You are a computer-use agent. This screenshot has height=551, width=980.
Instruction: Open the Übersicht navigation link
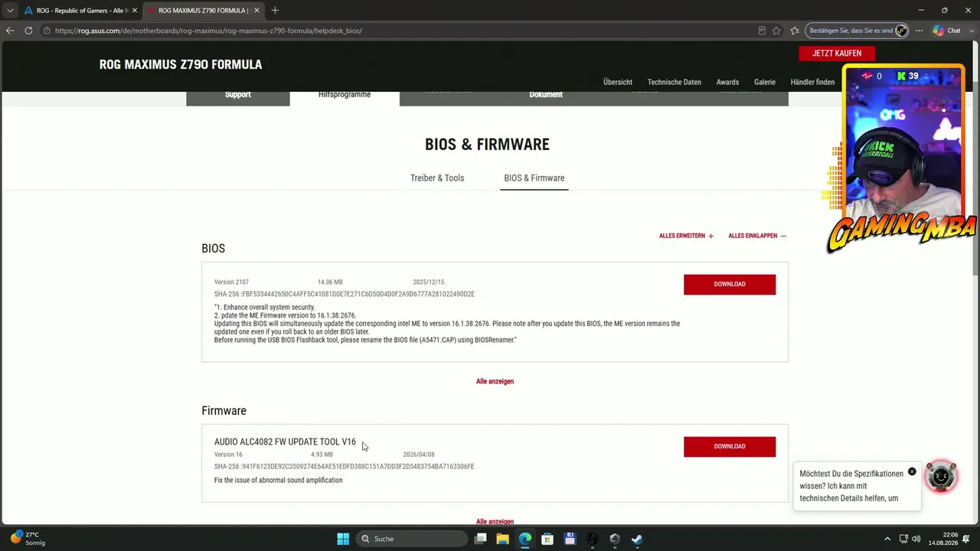click(x=617, y=82)
